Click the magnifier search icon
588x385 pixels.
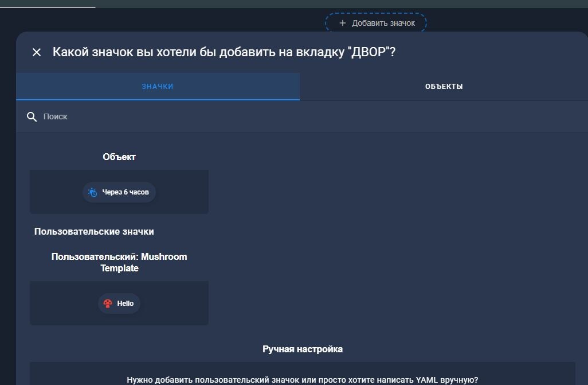32,117
